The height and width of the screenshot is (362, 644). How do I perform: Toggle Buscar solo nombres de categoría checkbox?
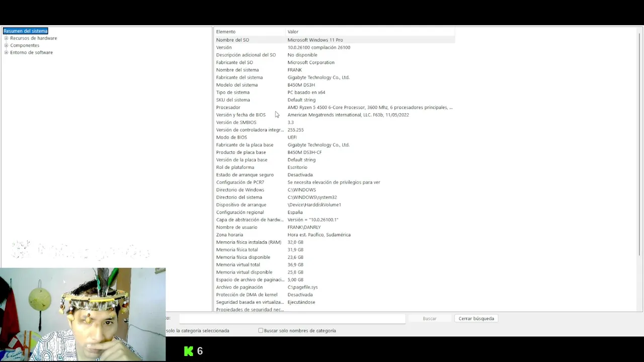pos(261,331)
